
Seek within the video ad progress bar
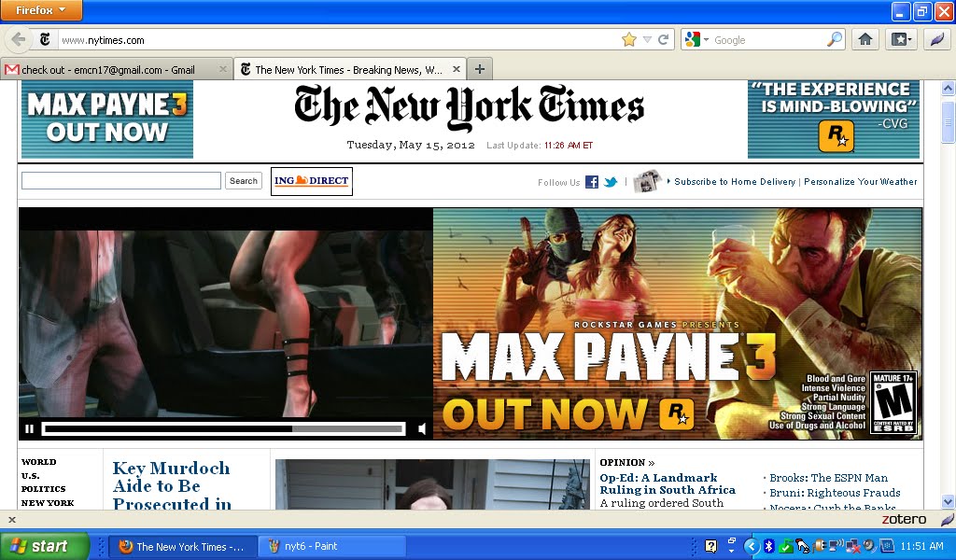[x=224, y=429]
